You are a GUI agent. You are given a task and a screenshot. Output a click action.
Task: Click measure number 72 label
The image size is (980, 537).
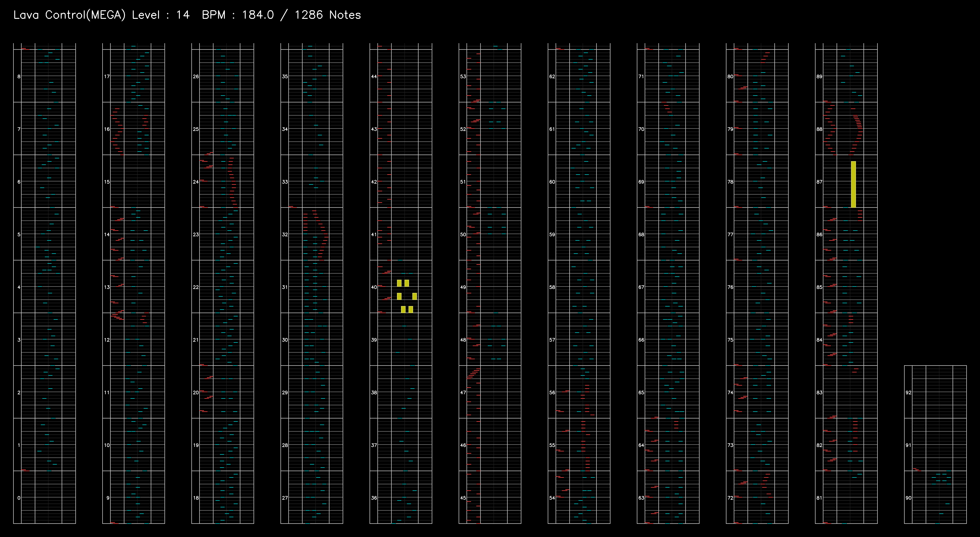tap(730, 498)
